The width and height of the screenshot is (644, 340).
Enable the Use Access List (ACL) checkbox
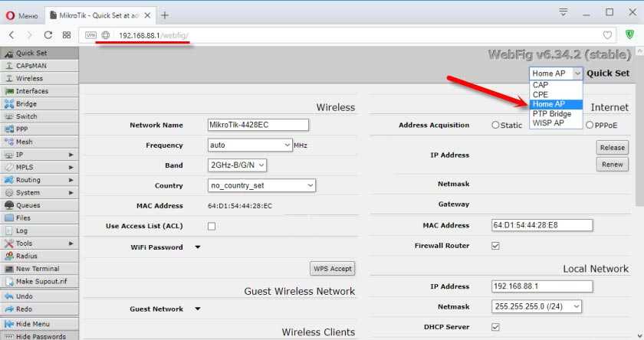click(x=212, y=226)
